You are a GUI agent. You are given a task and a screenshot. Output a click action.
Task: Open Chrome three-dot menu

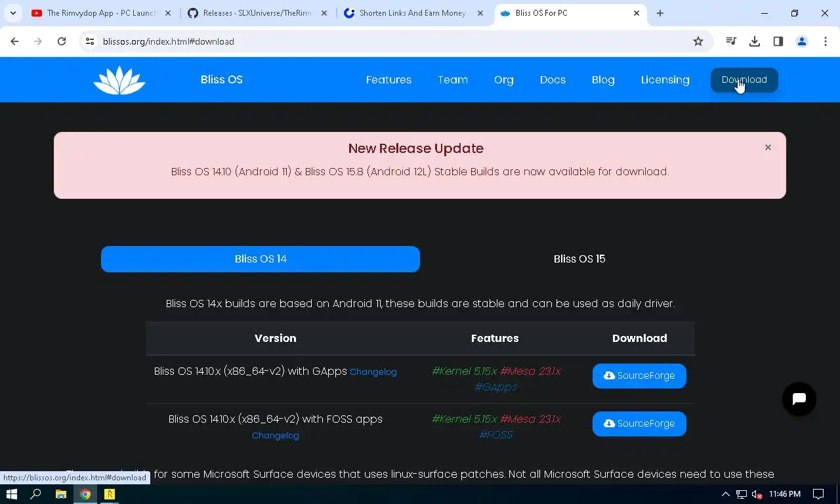pos(826,41)
